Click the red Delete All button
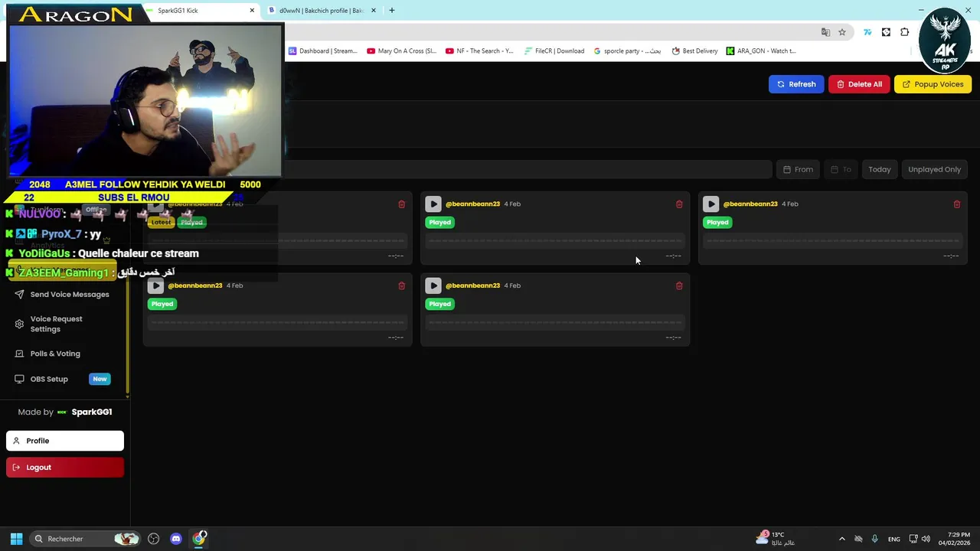 (859, 84)
